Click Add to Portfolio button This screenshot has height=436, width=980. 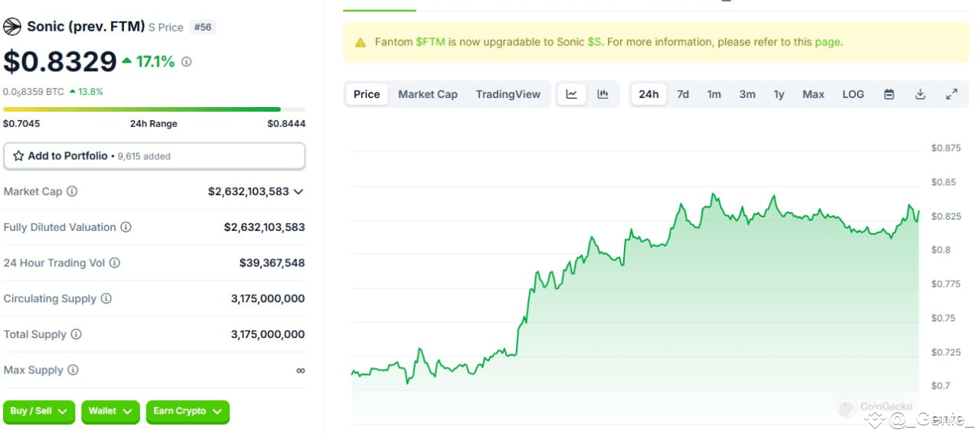point(154,156)
